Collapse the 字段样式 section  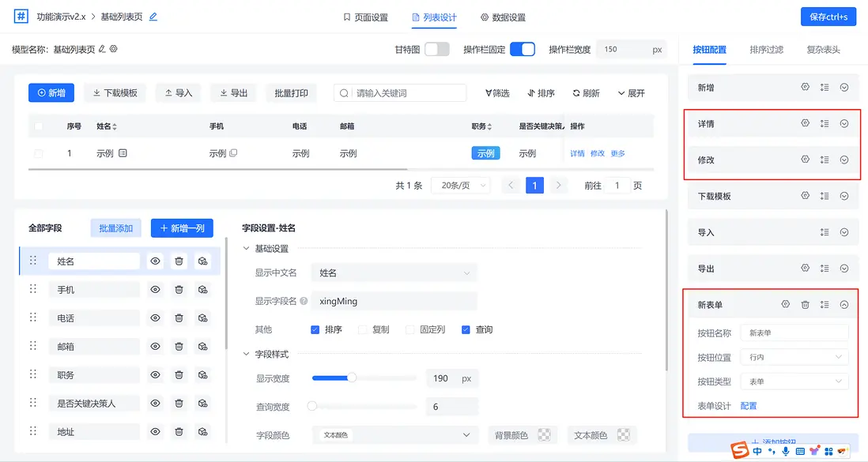pyautogui.click(x=247, y=354)
